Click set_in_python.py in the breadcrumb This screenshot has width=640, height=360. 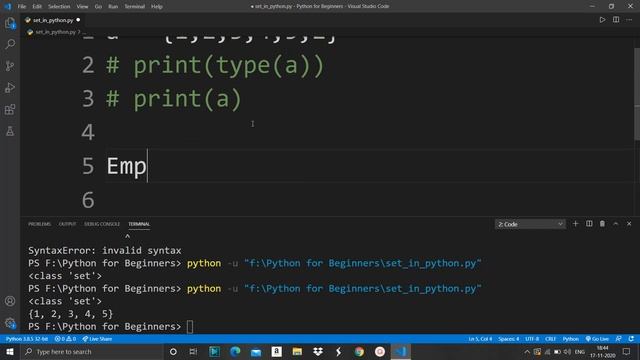tap(55, 32)
